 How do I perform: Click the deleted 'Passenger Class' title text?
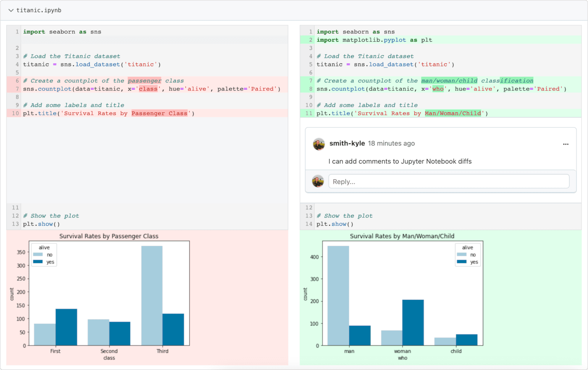pyautogui.click(x=160, y=113)
